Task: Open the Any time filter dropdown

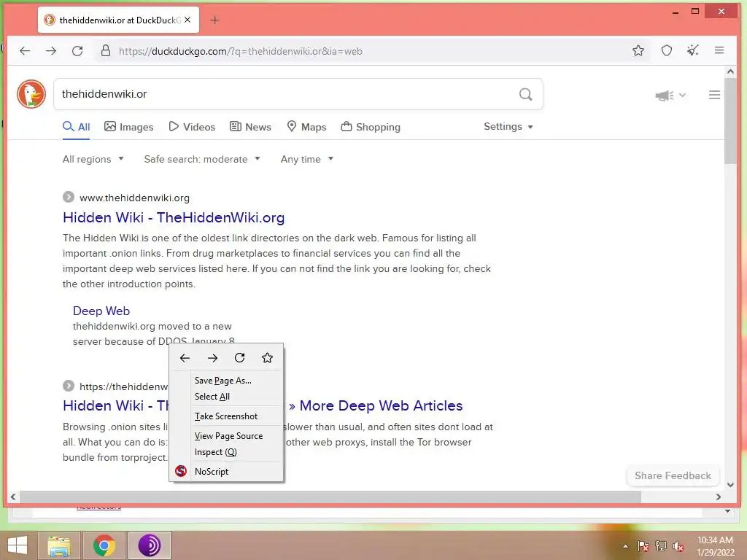Action: 307,159
